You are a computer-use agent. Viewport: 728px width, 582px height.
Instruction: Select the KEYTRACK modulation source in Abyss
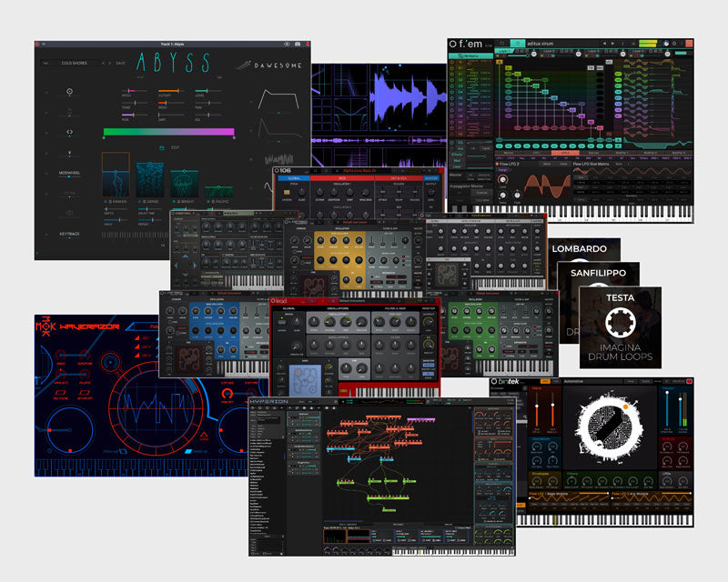69,234
